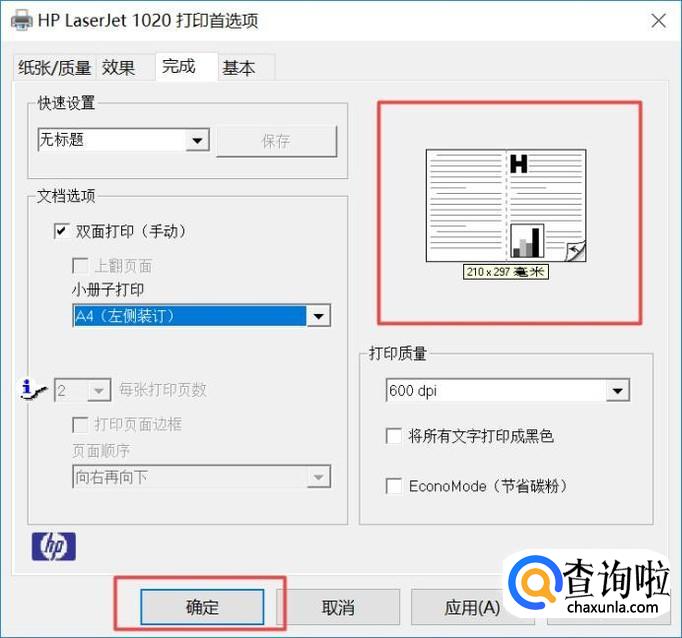Open the 基本 tab
The width and height of the screenshot is (682, 638).
[x=238, y=68]
